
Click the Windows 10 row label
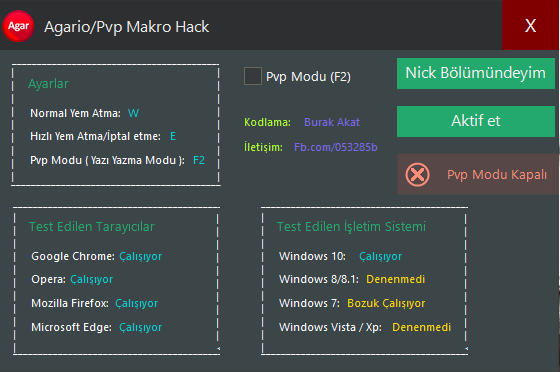pos(312,256)
